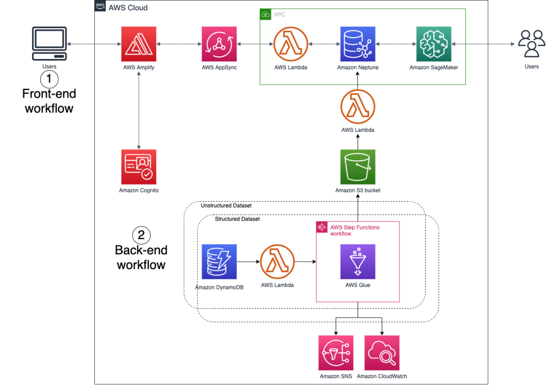The image size is (549, 392).
Task: Select the AWS Lambda icon next to DynamoDB
Action: point(277,262)
